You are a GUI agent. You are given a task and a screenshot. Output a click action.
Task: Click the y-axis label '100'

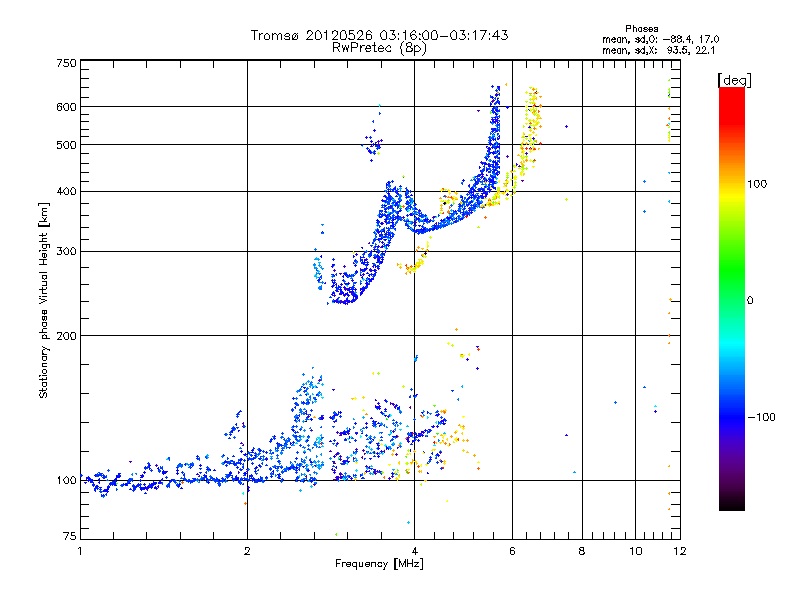[x=66, y=480]
